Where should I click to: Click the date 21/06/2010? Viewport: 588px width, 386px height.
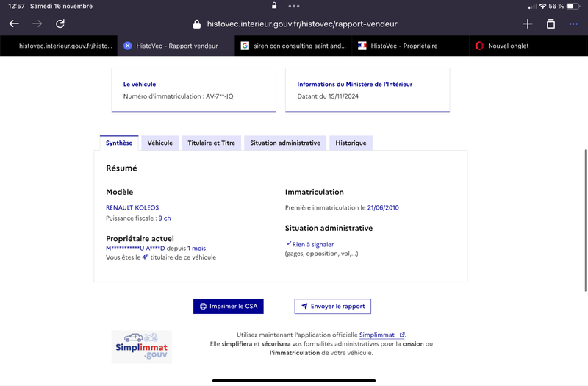coord(383,207)
